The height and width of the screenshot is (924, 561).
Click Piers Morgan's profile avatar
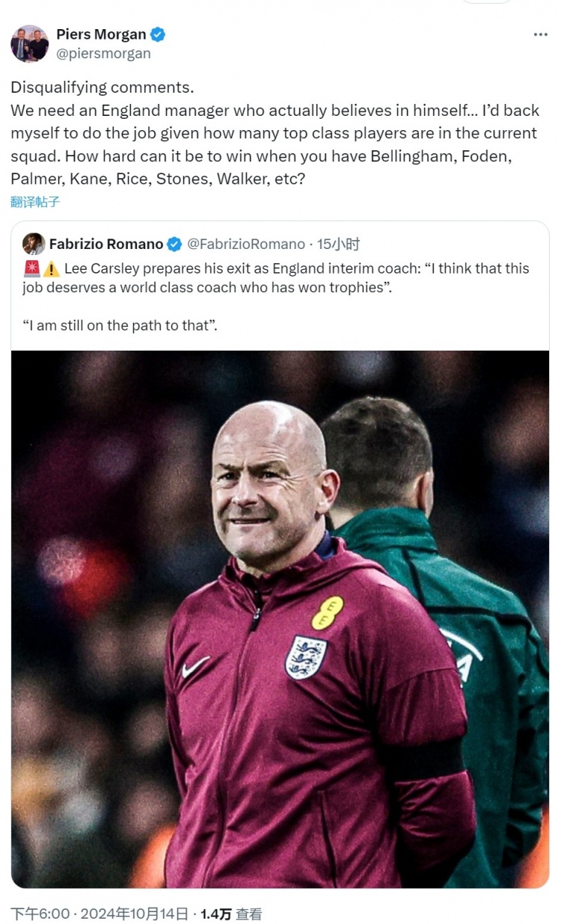point(30,44)
